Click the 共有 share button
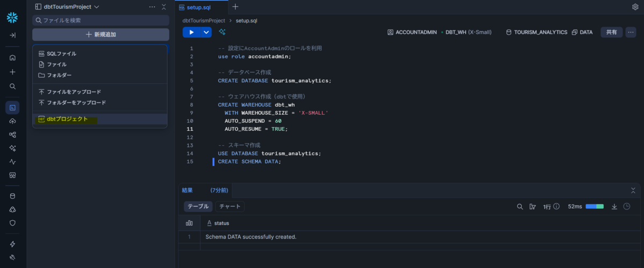Image resolution: width=644 pixels, height=268 pixels. [x=612, y=32]
